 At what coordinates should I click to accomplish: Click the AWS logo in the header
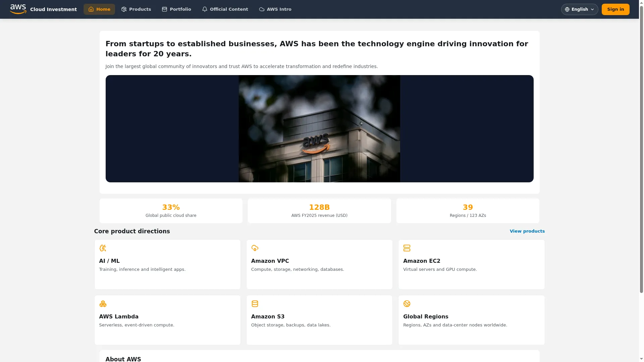(x=18, y=9)
